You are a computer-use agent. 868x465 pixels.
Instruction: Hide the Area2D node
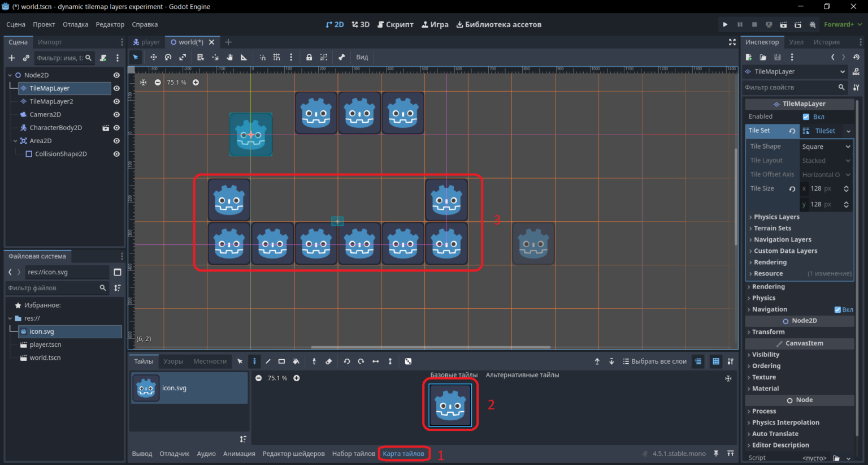(x=116, y=141)
